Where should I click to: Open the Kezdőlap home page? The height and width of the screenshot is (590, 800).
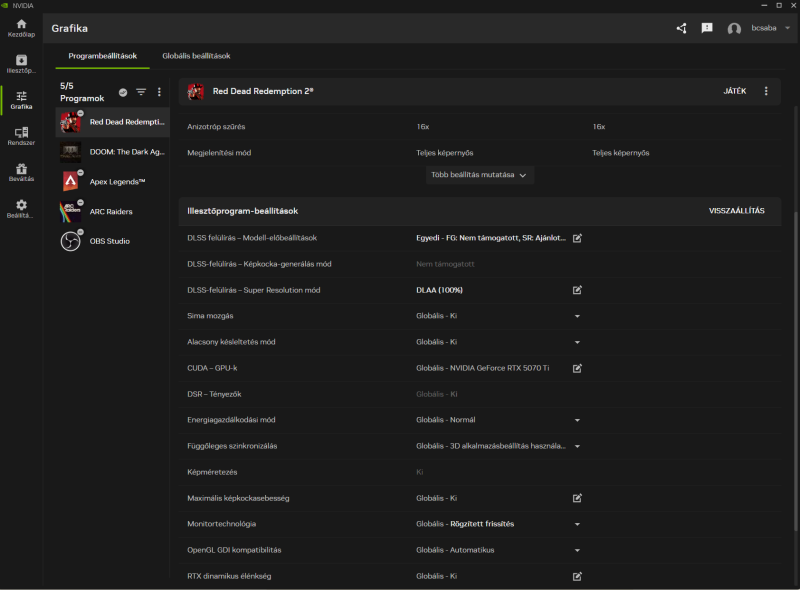point(21,28)
